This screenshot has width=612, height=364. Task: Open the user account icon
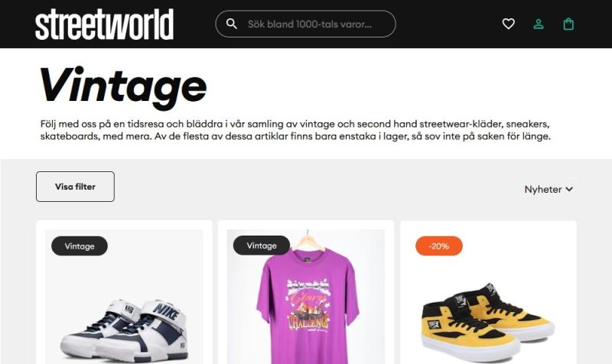point(539,24)
